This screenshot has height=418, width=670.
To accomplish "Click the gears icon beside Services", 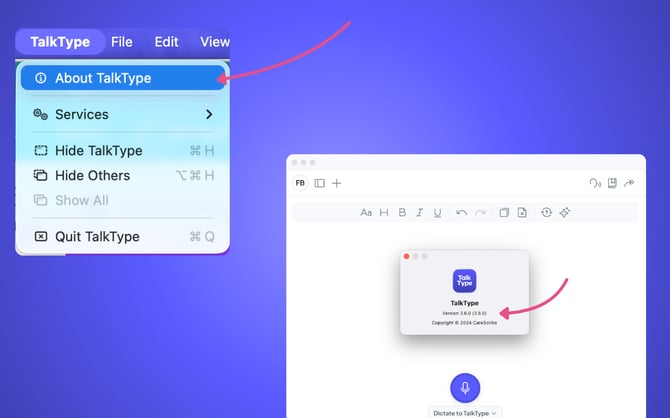I will click(x=41, y=114).
